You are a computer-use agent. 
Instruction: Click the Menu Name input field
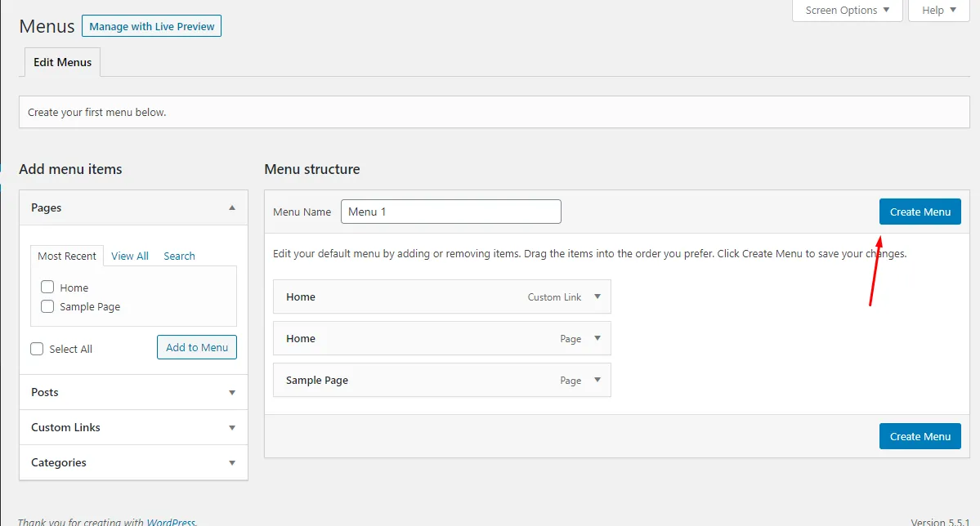tap(450, 212)
